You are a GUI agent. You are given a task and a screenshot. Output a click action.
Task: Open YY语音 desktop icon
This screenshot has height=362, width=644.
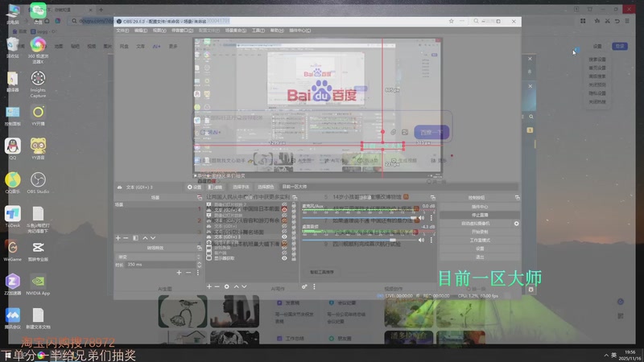(x=38, y=149)
